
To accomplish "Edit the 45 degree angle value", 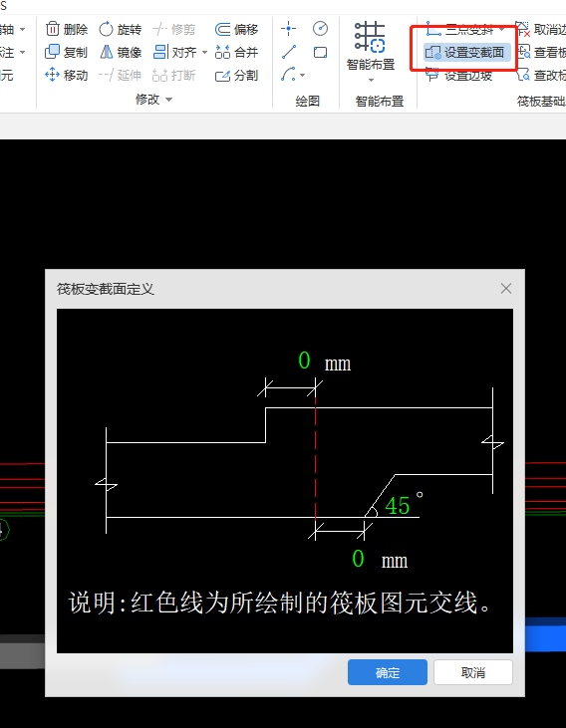I will (x=398, y=506).
